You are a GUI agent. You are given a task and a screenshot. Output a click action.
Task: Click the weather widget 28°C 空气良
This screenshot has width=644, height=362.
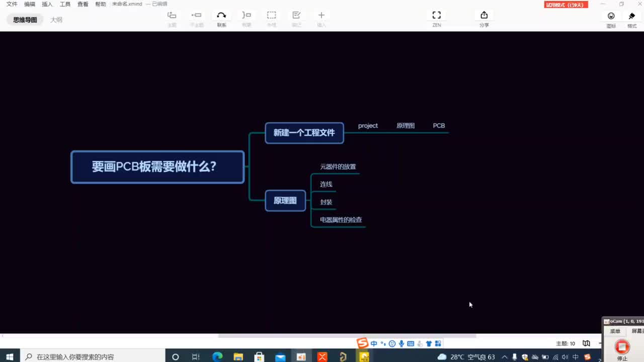point(466,357)
